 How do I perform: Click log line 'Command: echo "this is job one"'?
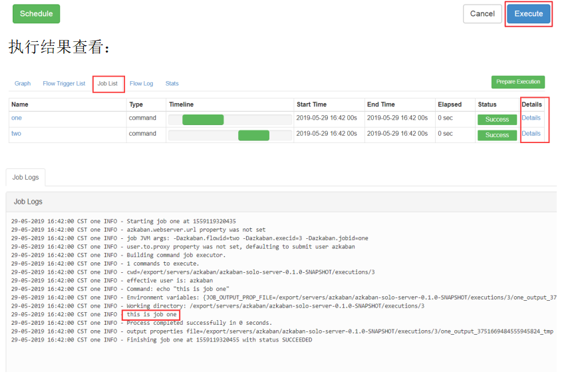click(120, 289)
